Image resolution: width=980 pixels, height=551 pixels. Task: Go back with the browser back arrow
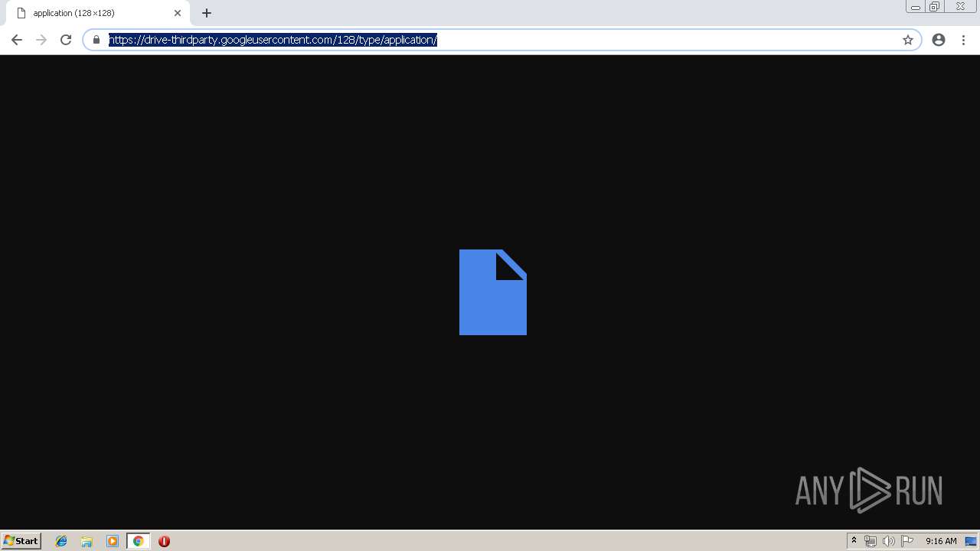pos(17,40)
